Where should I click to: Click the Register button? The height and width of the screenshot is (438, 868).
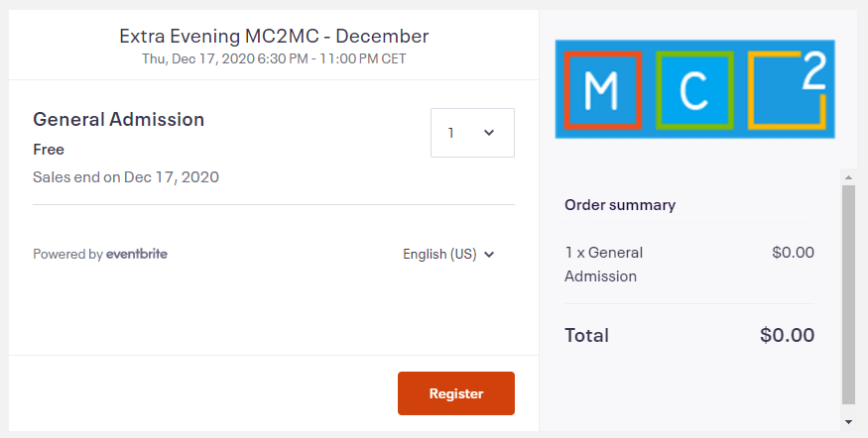click(x=456, y=393)
